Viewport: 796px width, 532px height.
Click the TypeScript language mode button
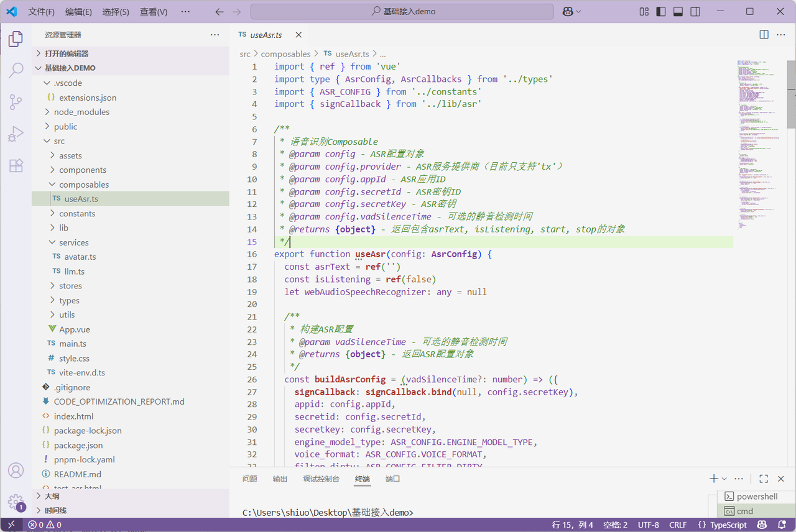tap(722, 525)
